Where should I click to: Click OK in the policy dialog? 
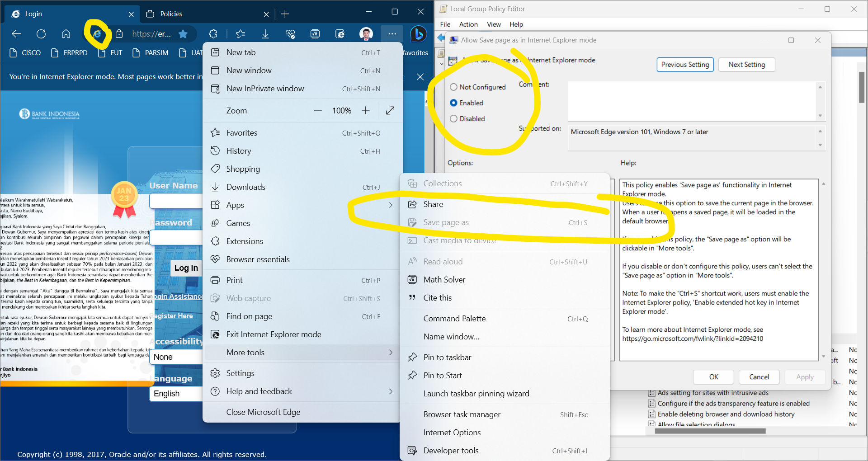[714, 377]
